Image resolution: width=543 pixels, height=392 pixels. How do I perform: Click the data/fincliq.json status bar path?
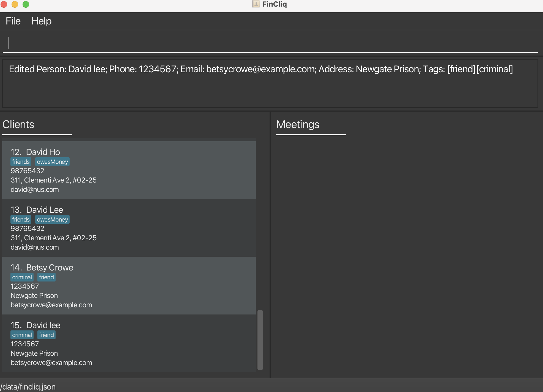28,387
